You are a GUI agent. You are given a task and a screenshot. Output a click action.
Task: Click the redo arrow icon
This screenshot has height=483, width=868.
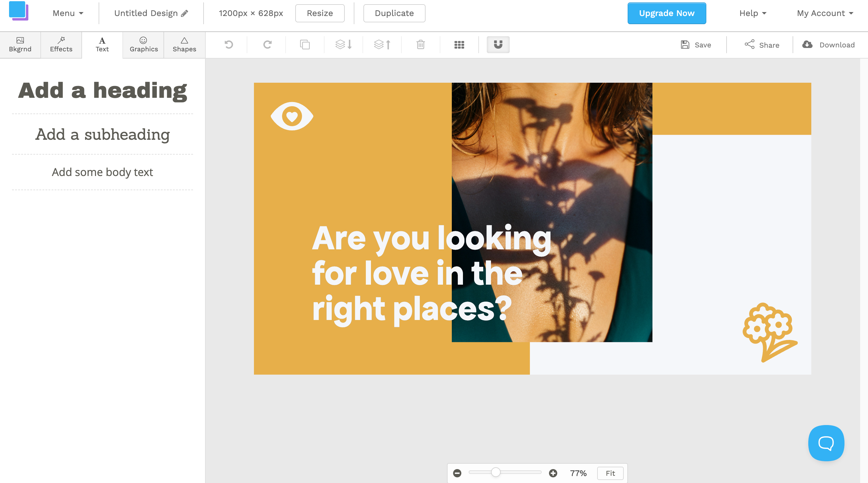point(268,44)
